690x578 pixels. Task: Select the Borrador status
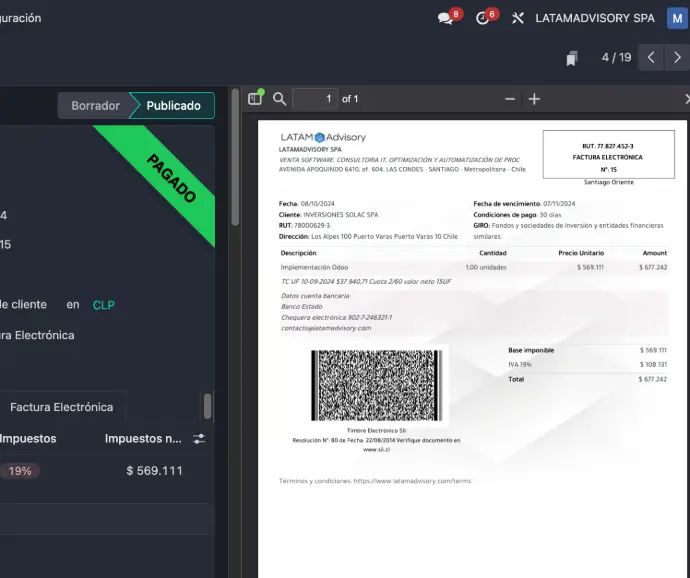point(95,106)
